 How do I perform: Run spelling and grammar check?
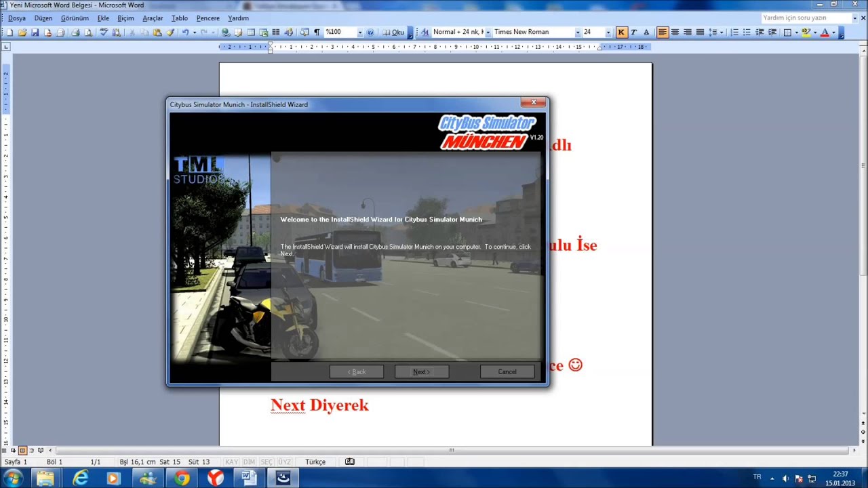(x=104, y=32)
